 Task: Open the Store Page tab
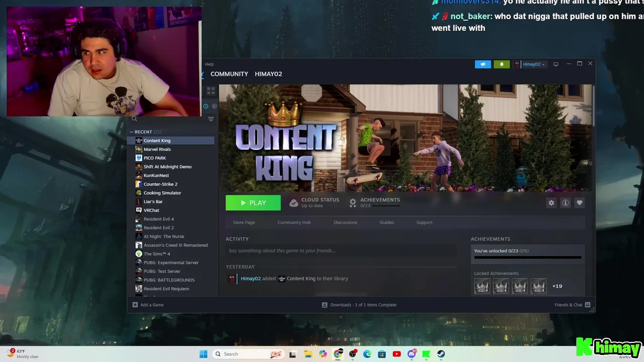click(x=244, y=222)
